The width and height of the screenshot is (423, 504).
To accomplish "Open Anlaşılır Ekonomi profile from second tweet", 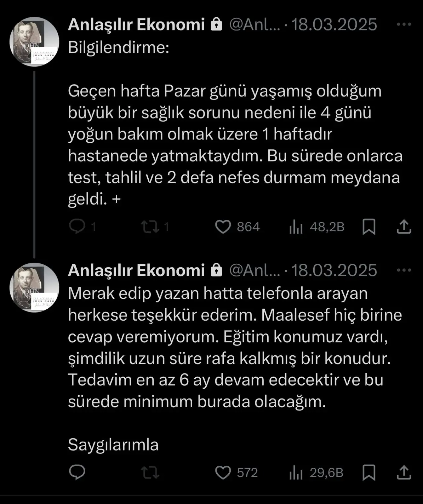I will pos(136,270).
